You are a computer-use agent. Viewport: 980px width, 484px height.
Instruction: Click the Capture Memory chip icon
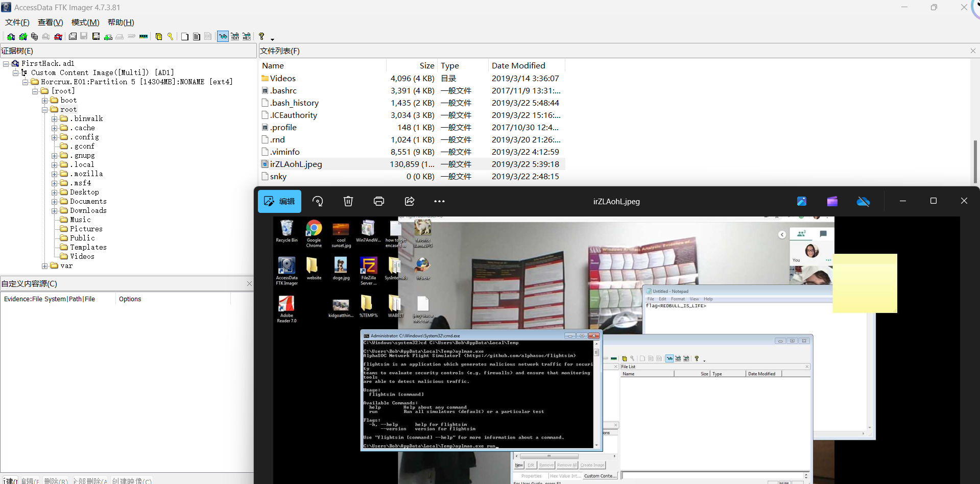coord(144,37)
